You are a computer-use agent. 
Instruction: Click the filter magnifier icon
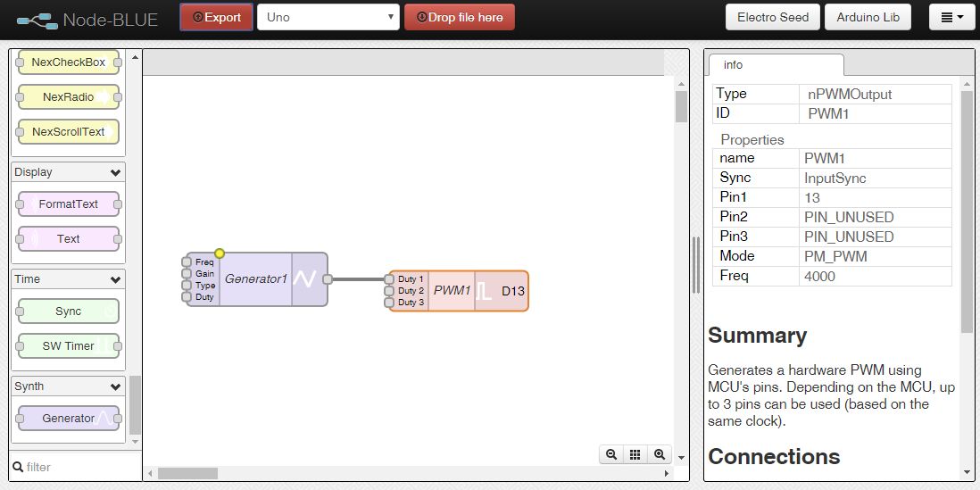pyautogui.click(x=18, y=467)
